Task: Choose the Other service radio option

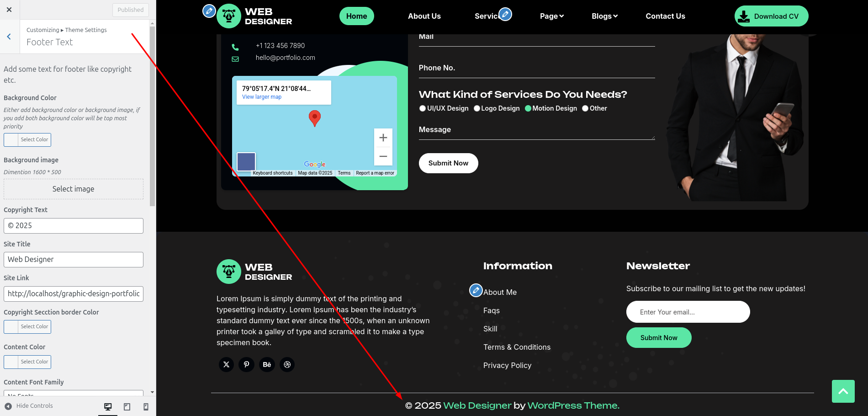Action: click(x=585, y=108)
